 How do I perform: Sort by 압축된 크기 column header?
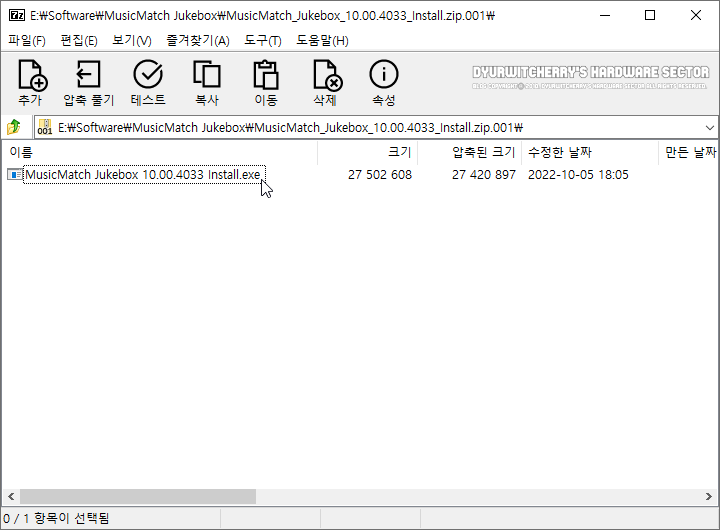tap(469, 152)
